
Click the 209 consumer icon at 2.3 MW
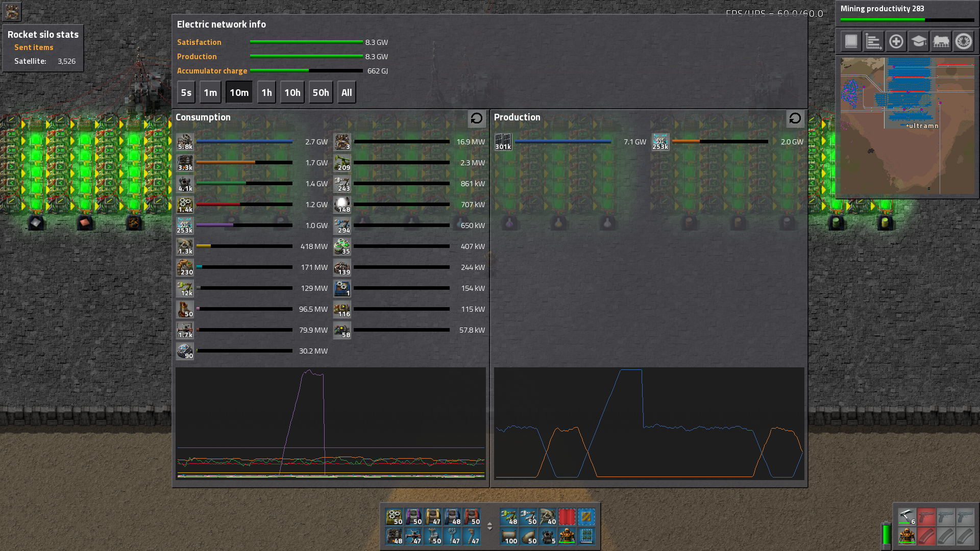(342, 163)
